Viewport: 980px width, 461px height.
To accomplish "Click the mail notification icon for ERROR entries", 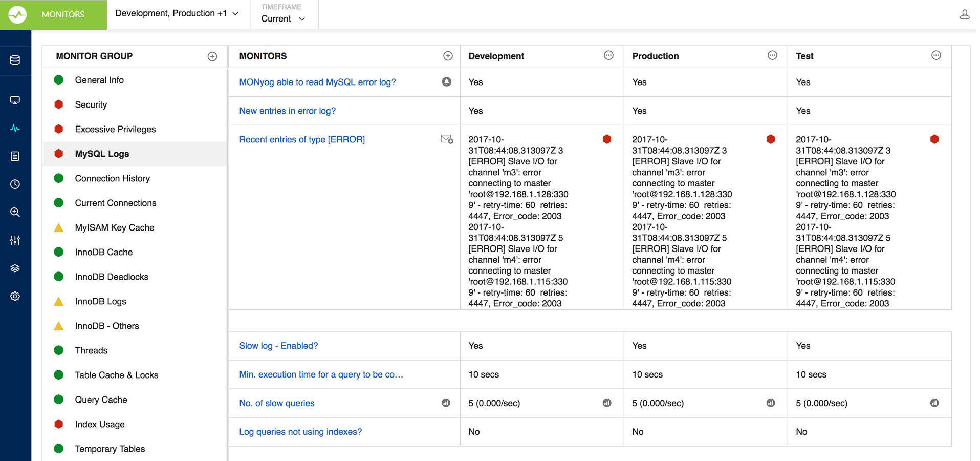I will coord(447,139).
